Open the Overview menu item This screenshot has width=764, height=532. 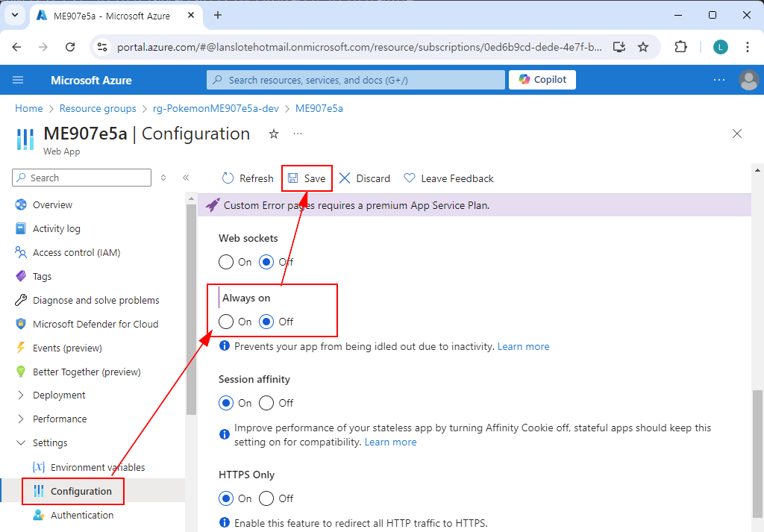pyautogui.click(x=52, y=204)
